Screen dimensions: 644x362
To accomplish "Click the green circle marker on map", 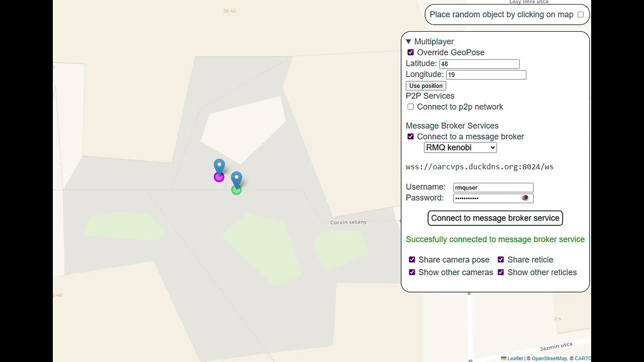I will click(x=236, y=190).
